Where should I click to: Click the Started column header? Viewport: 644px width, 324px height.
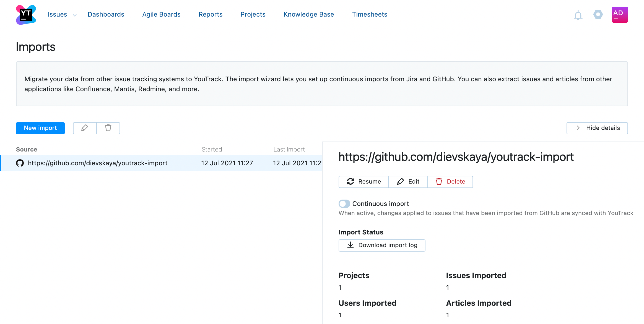coord(212,149)
